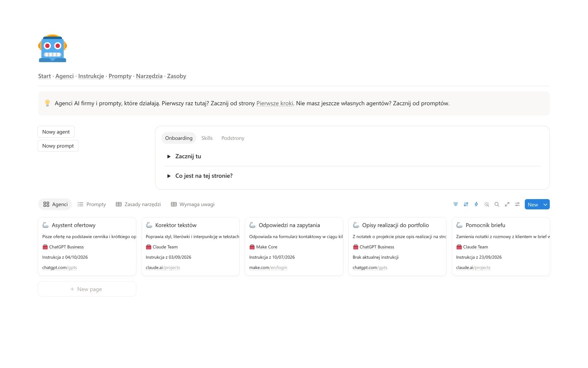
Task: Open the filter icon in database toolbar
Action: click(x=456, y=204)
